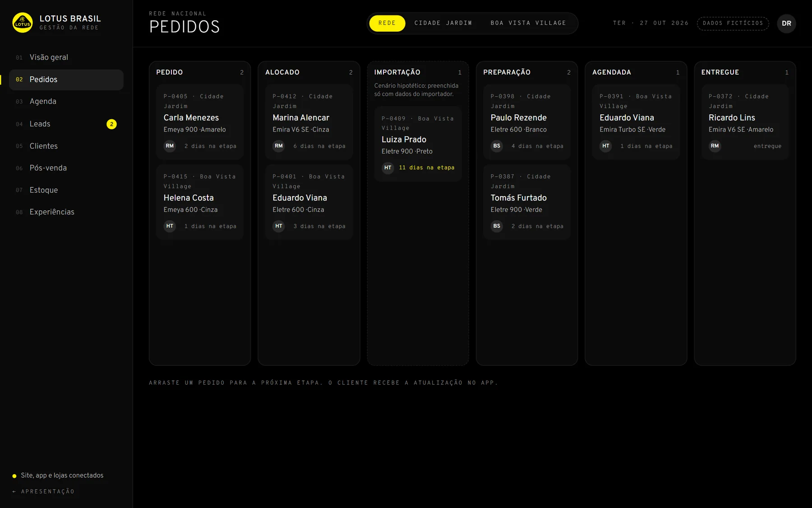Image resolution: width=812 pixels, height=508 pixels.
Task: Open order card for Tomás Furtado
Action: [x=527, y=202]
